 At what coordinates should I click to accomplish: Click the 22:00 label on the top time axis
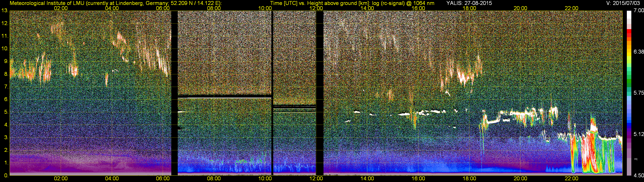(571, 8)
